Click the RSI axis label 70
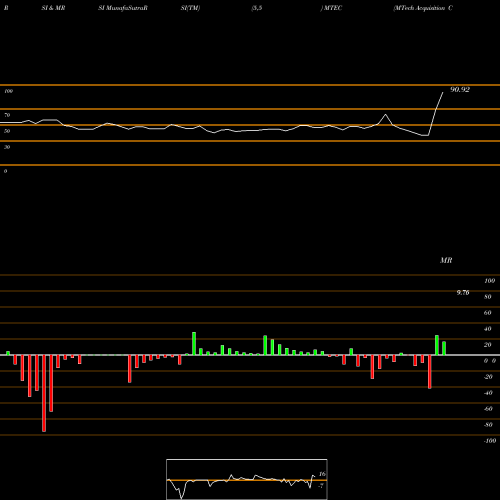500x500 pixels. coord(7,115)
